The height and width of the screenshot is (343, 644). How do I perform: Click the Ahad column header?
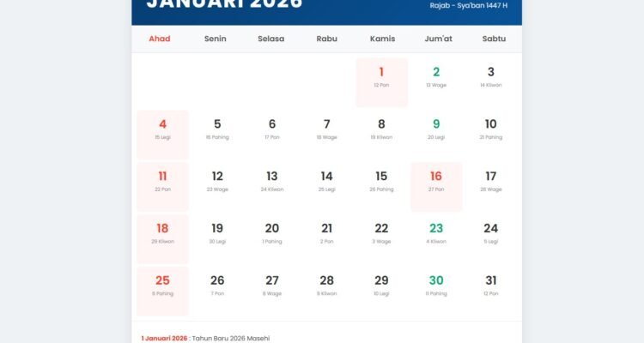160,39
